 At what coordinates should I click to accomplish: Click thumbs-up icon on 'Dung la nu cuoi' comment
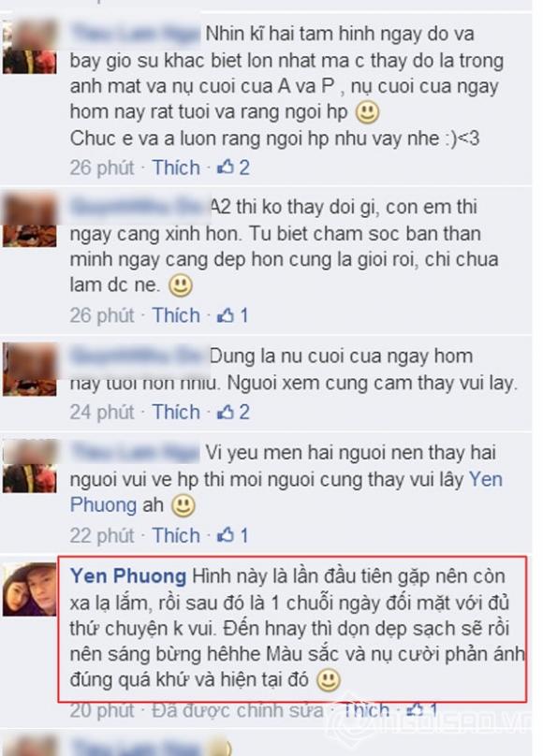[x=226, y=413]
